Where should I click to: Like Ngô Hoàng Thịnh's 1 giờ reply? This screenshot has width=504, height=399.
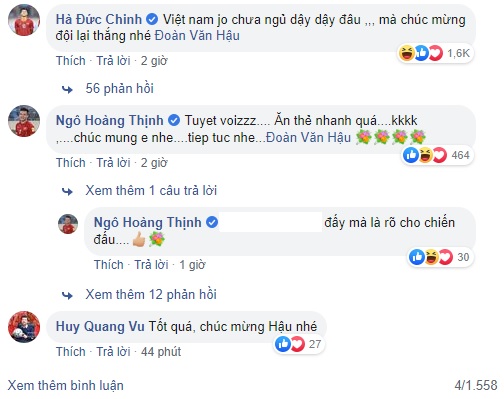point(109,265)
